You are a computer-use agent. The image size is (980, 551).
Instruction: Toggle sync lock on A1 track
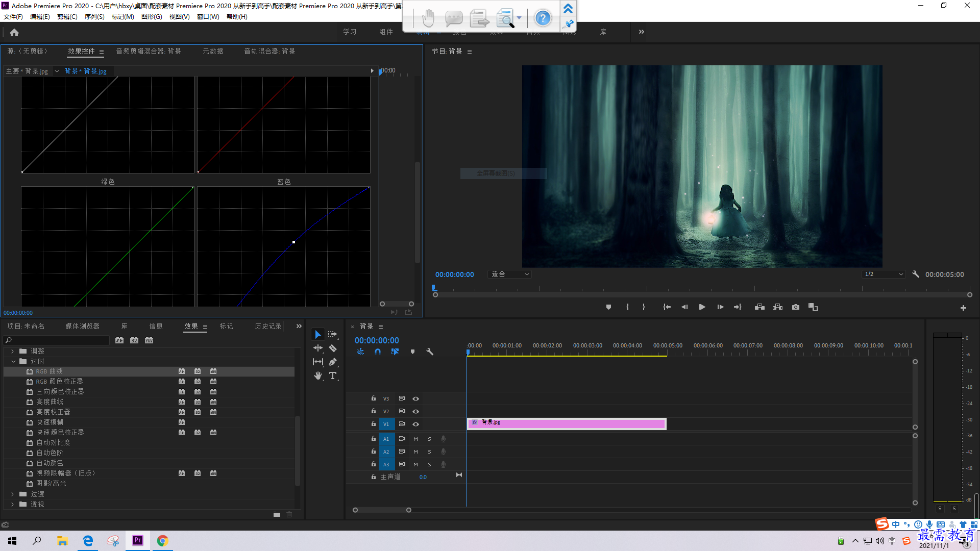point(402,439)
